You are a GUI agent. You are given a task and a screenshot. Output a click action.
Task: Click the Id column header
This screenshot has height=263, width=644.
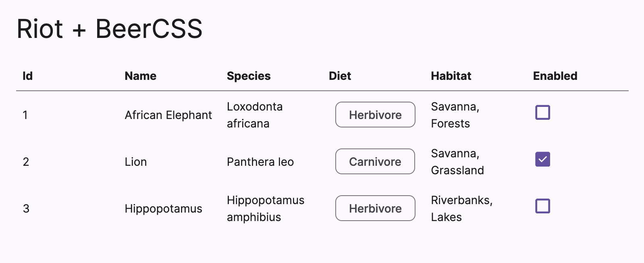(27, 76)
